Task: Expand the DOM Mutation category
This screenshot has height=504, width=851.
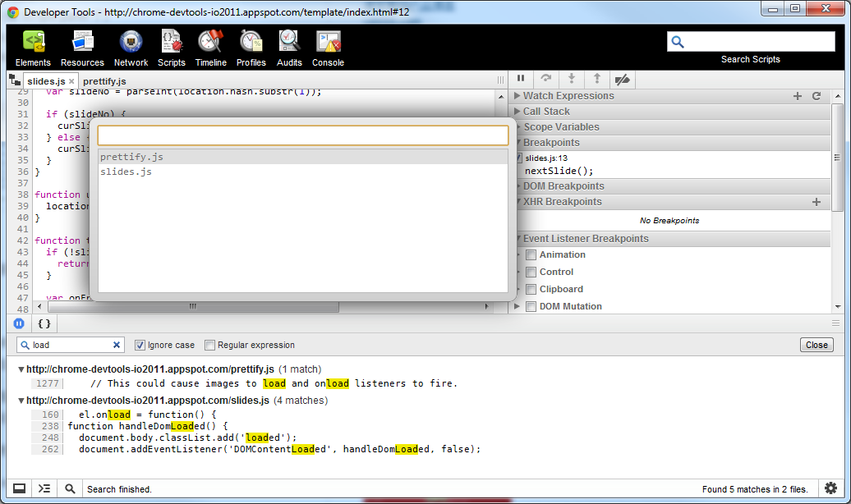Action: [517, 306]
